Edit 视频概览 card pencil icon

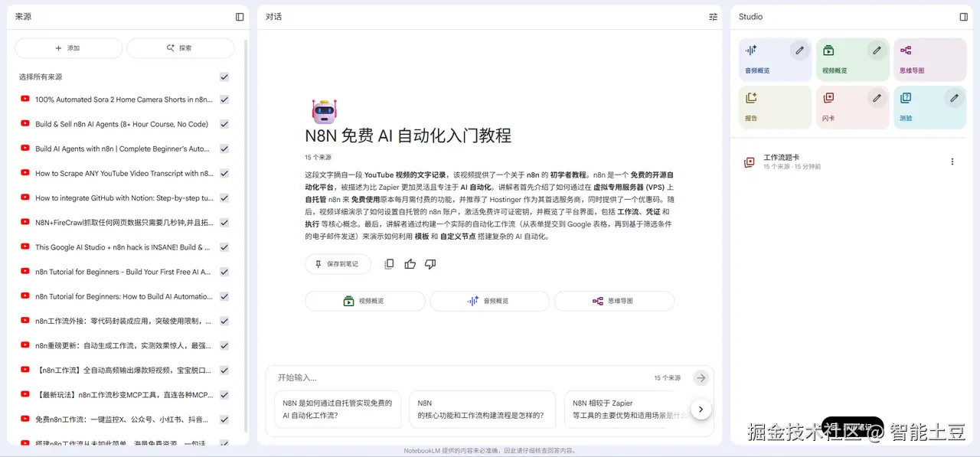pyautogui.click(x=877, y=51)
